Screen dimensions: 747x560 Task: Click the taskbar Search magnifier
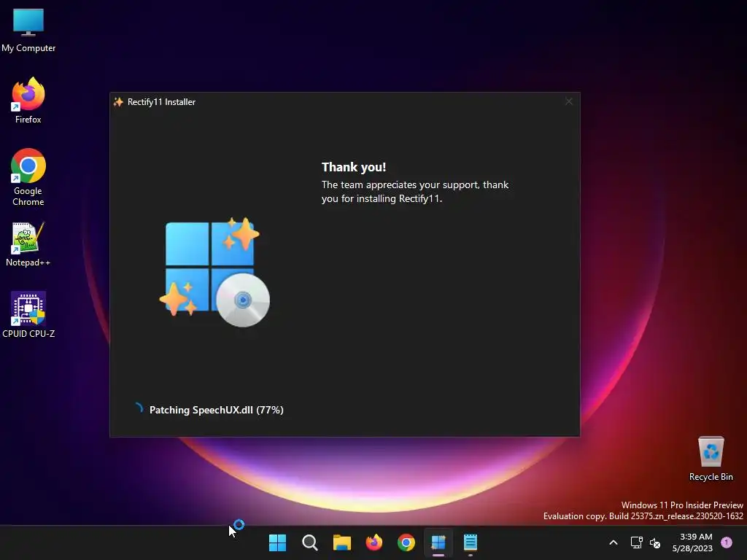[309, 542]
